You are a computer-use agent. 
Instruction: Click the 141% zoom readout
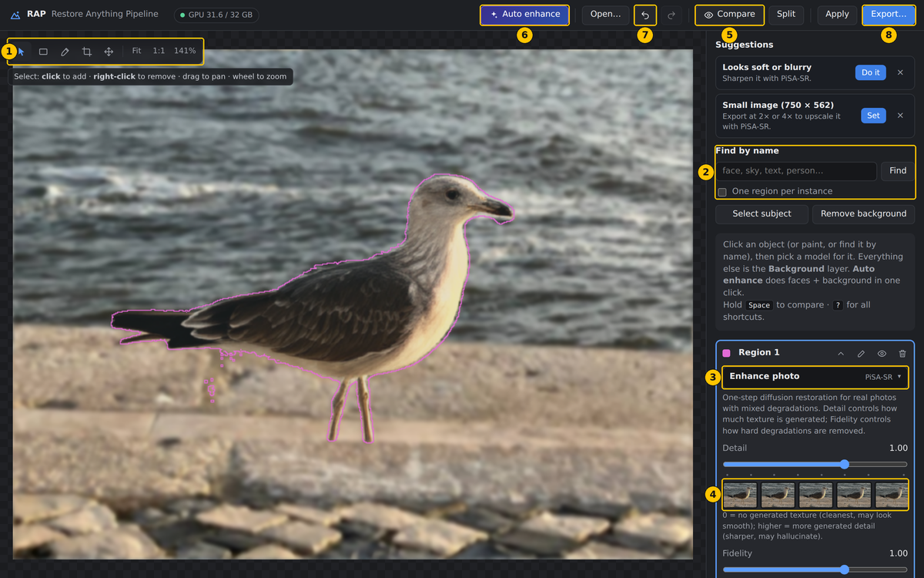185,51
